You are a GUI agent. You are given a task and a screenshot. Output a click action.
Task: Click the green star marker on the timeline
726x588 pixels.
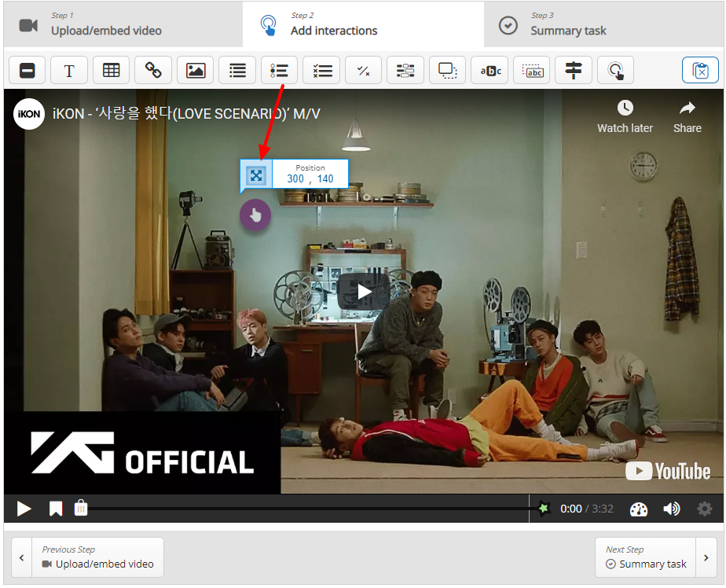coord(544,509)
